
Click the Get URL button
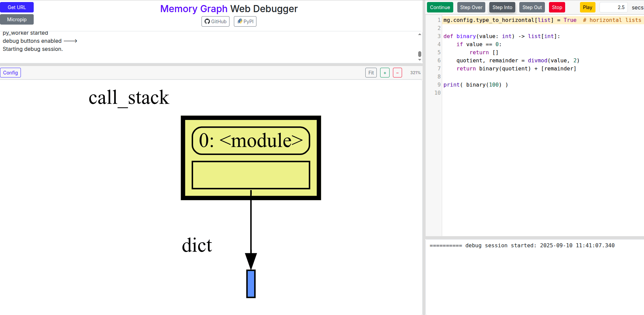(17, 7)
